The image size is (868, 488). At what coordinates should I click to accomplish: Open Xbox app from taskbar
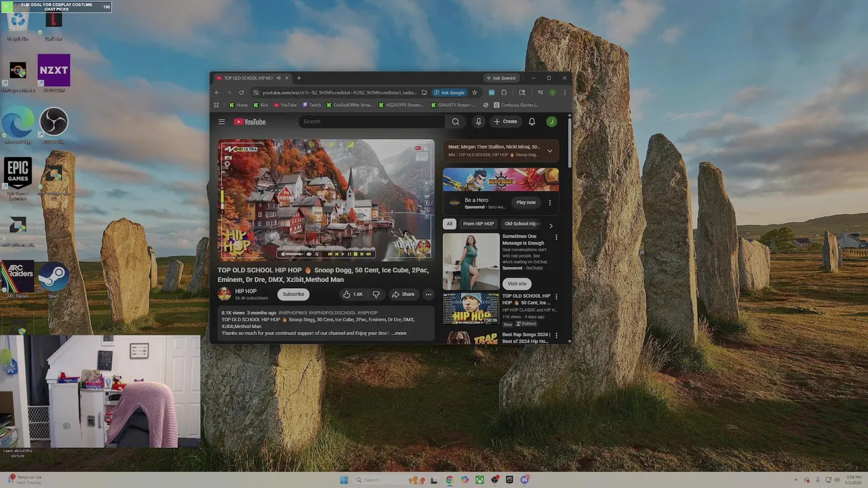pyautogui.click(x=479, y=480)
